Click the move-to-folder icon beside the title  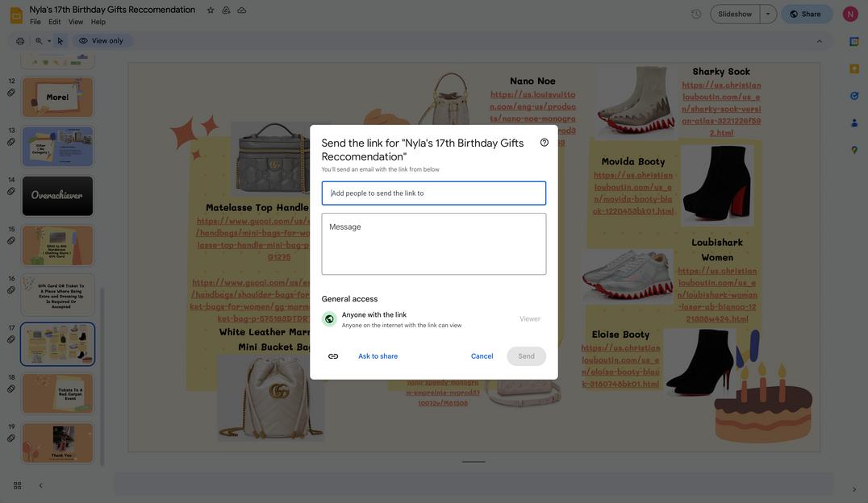(226, 10)
